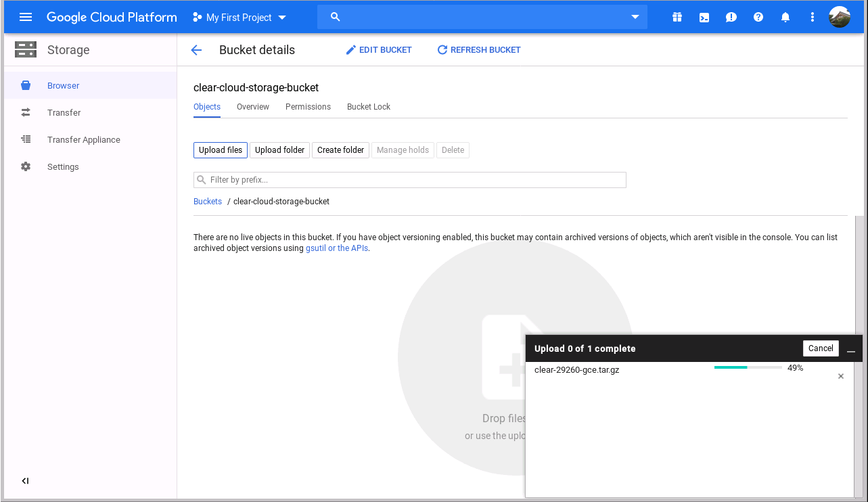Click EDIT BUCKET
The height and width of the screenshot is (502, 868).
379,50
